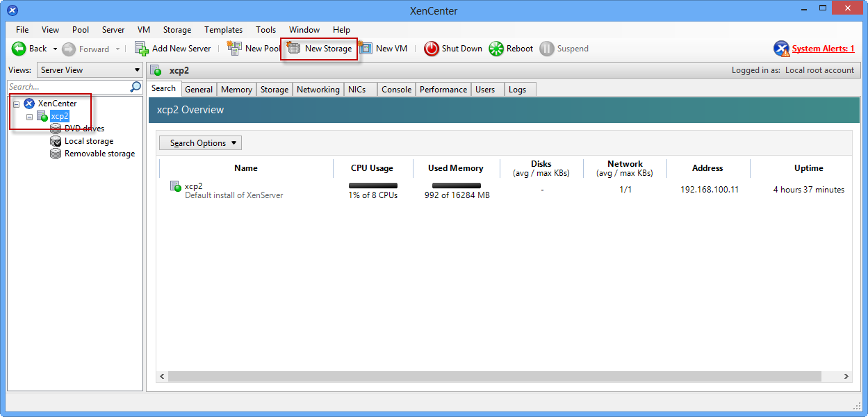The image size is (868, 417).
Task: Switch to the Search tab
Action: tap(164, 88)
